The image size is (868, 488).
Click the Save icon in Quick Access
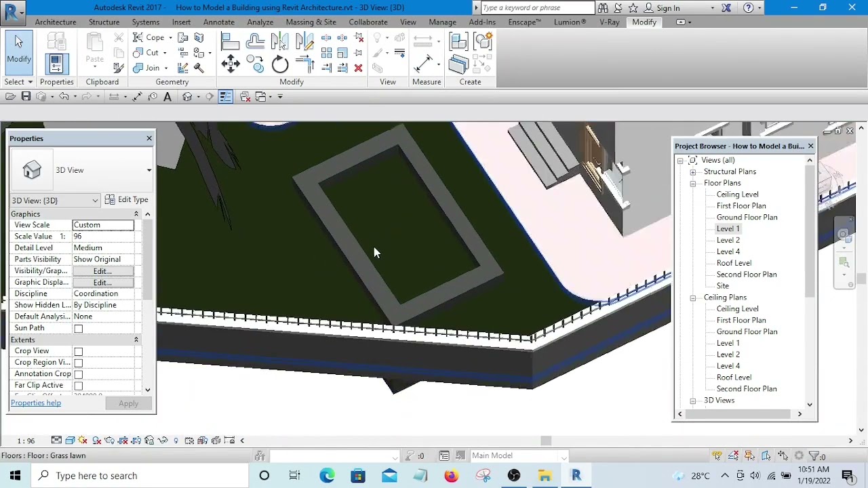click(26, 97)
